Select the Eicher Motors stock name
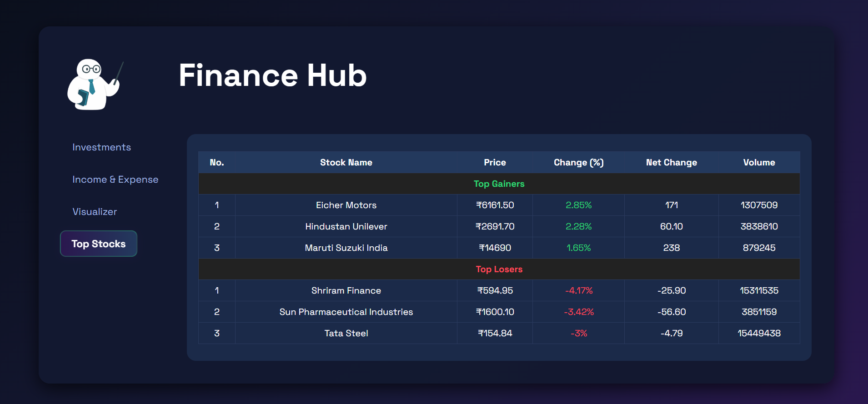868x404 pixels. point(346,205)
